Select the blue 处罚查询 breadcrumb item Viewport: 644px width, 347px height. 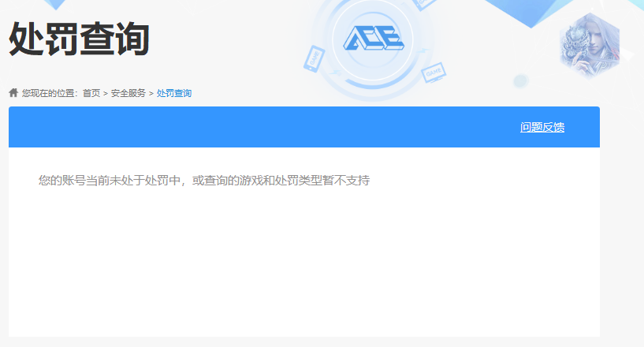tap(174, 93)
